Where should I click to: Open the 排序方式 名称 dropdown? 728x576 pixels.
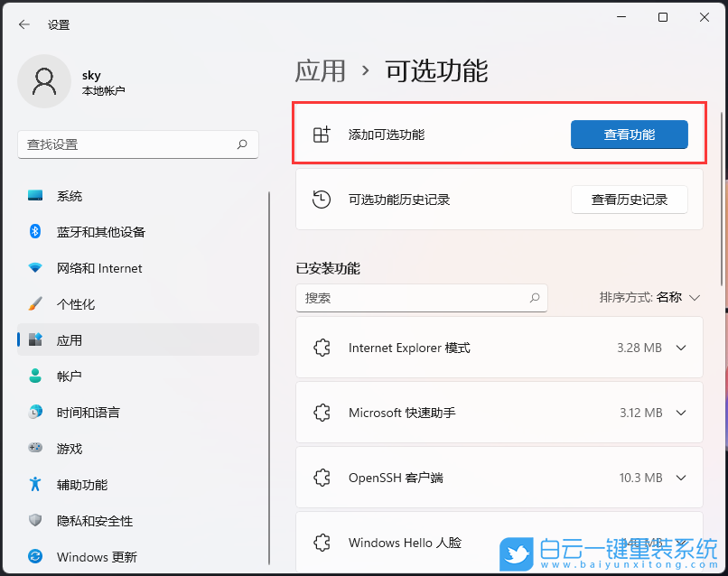point(649,298)
